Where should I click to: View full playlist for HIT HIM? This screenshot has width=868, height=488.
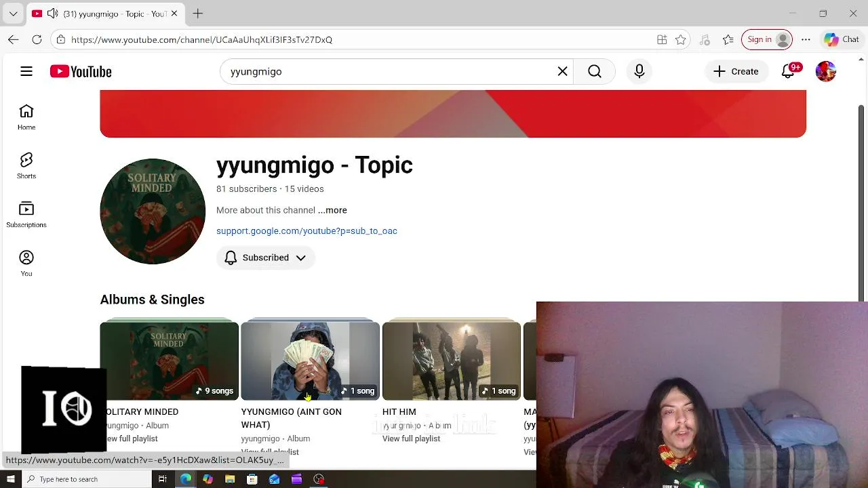[411, 439]
